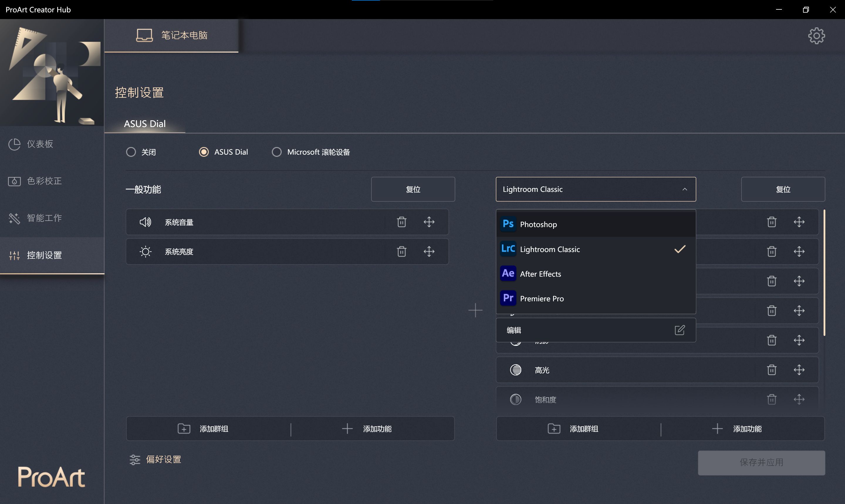
Task: Open the top-right settings gear
Action: click(816, 36)
